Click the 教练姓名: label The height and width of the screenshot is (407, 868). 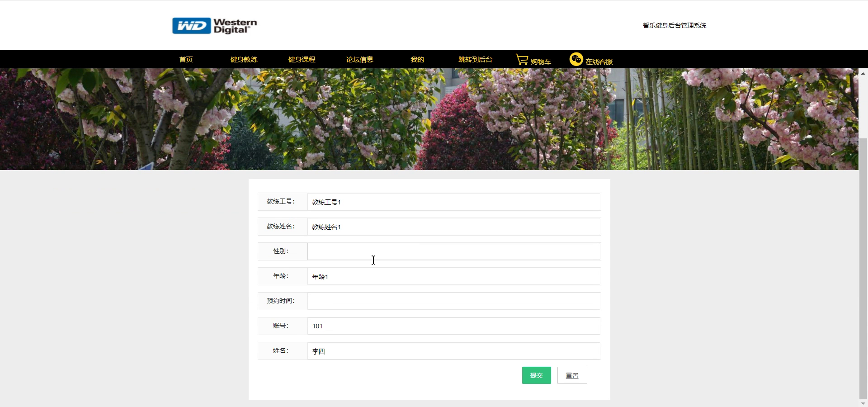click(280, 227)
